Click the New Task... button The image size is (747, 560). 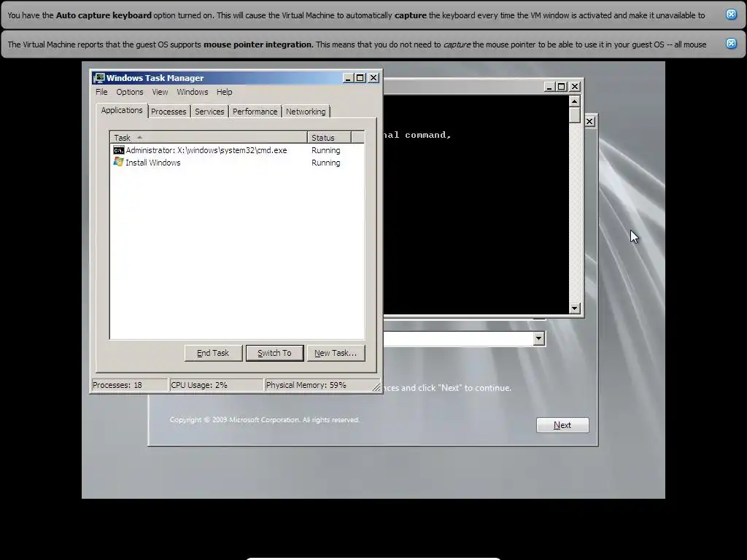[336, 353]
